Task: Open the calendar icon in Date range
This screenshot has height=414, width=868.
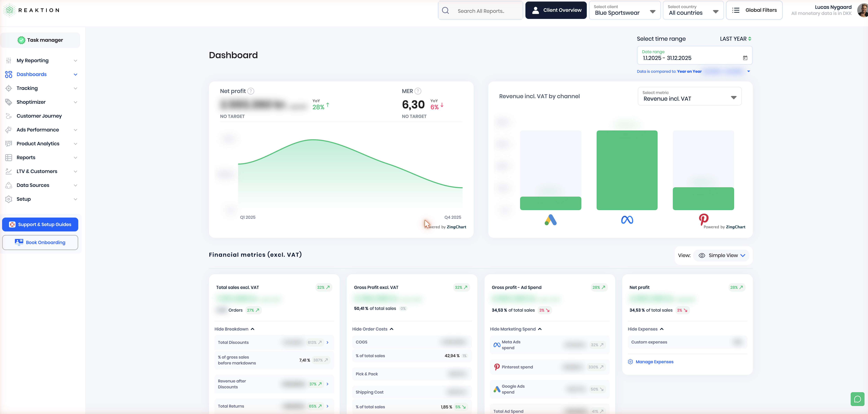Action: click(745, 58)
